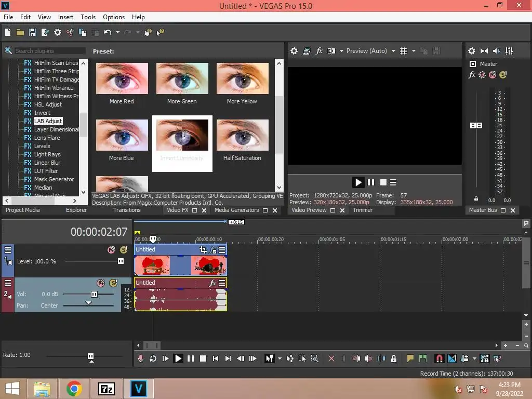The height and width of the screenshot is (399, 532).
Task: Switch to the Trimmer tab
Action: click(x=363, y=210)
